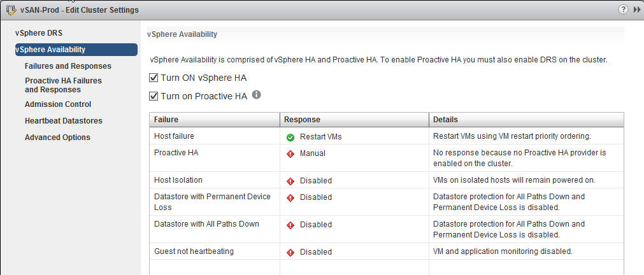Click the red Proactive HA Manual icon
This screenshot has width=644, height=275.
[x=290, y=153]
